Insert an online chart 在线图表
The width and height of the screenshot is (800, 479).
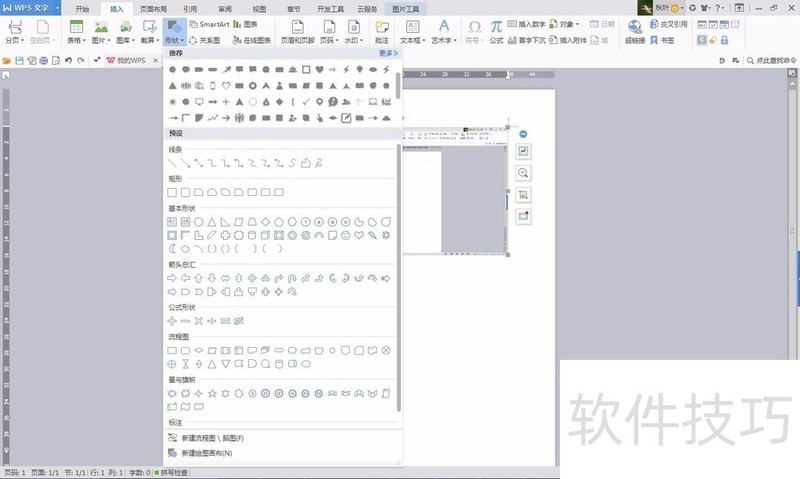point(252,40)
